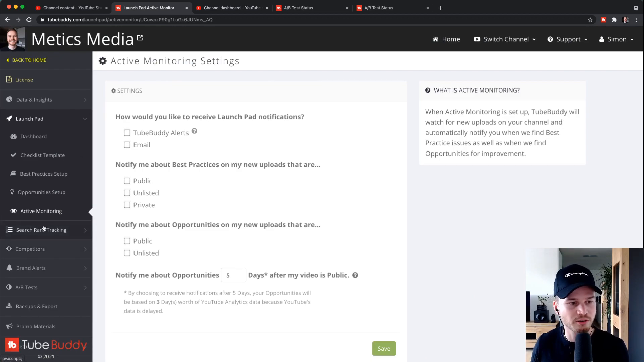644x362 pixels.
Task: Click the Metics Media channel title
Action: coord(83,39)
